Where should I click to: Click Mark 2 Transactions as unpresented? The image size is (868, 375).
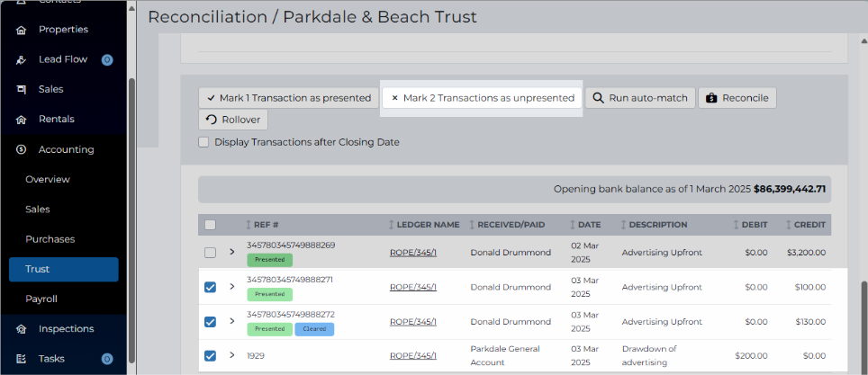[x=482, y=98]
